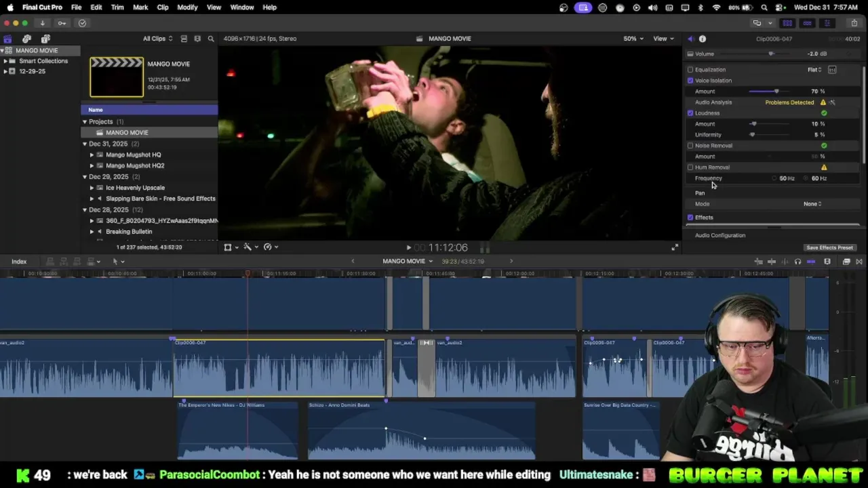Open the Audio inspector speaker icon
868x488 pixels.
[x=690, y=39]
